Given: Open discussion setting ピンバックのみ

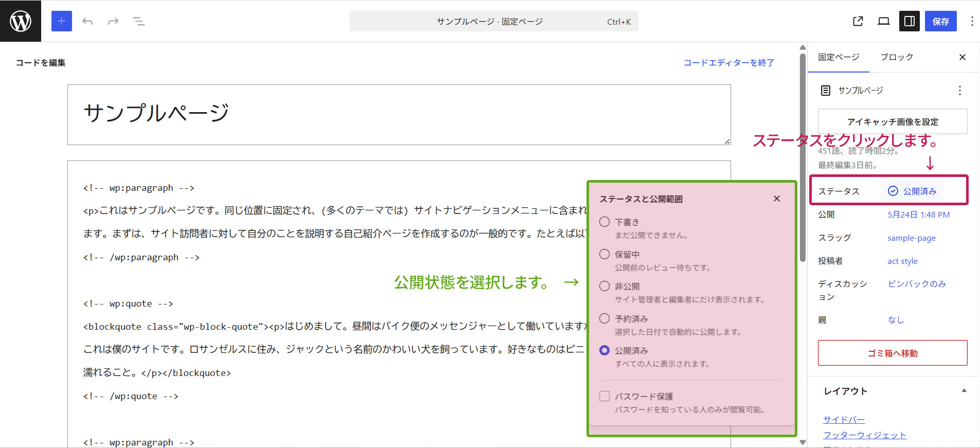Looking at the screenshot, I should click(917, 284).
